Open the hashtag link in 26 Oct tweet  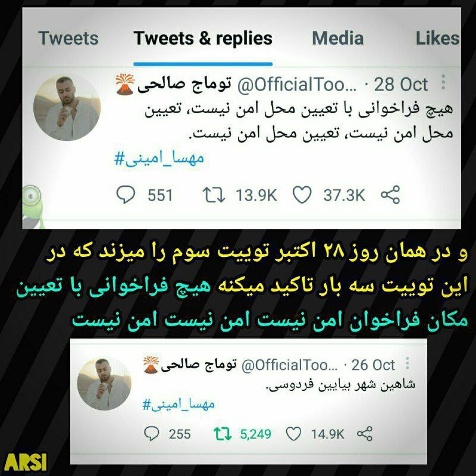[178, 404]
